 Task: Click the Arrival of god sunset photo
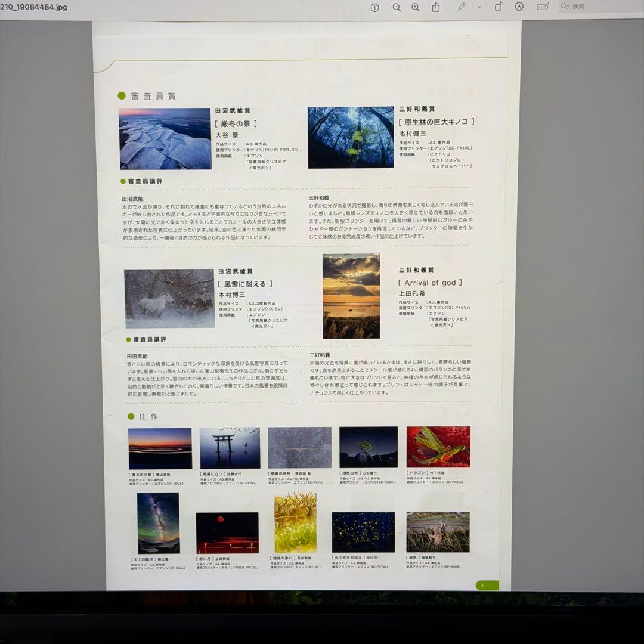(x=351, y=296)
